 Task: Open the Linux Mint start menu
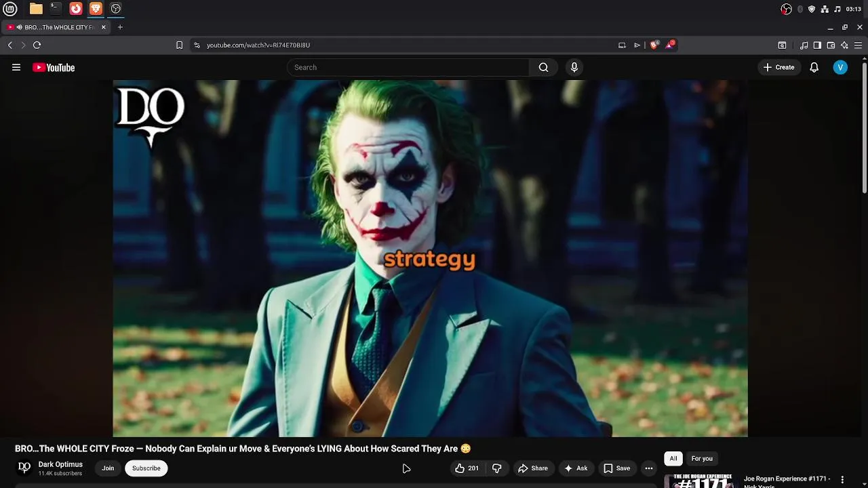point(11,9)
